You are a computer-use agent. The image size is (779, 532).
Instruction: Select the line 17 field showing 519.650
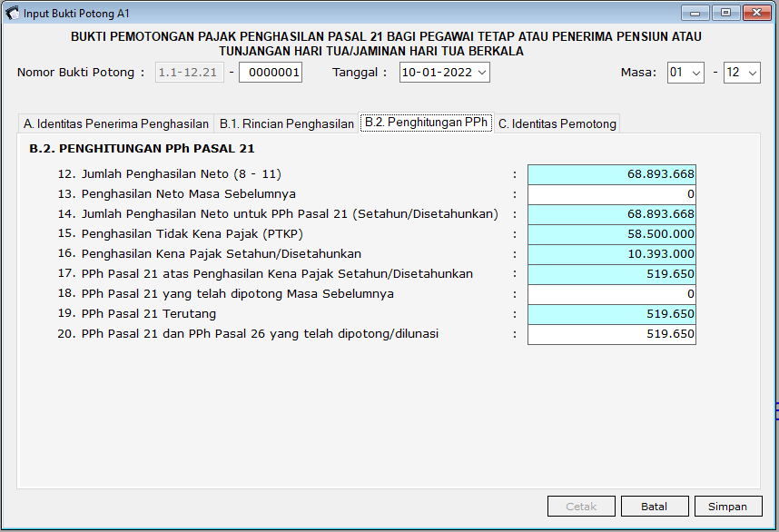click(611, 273)
